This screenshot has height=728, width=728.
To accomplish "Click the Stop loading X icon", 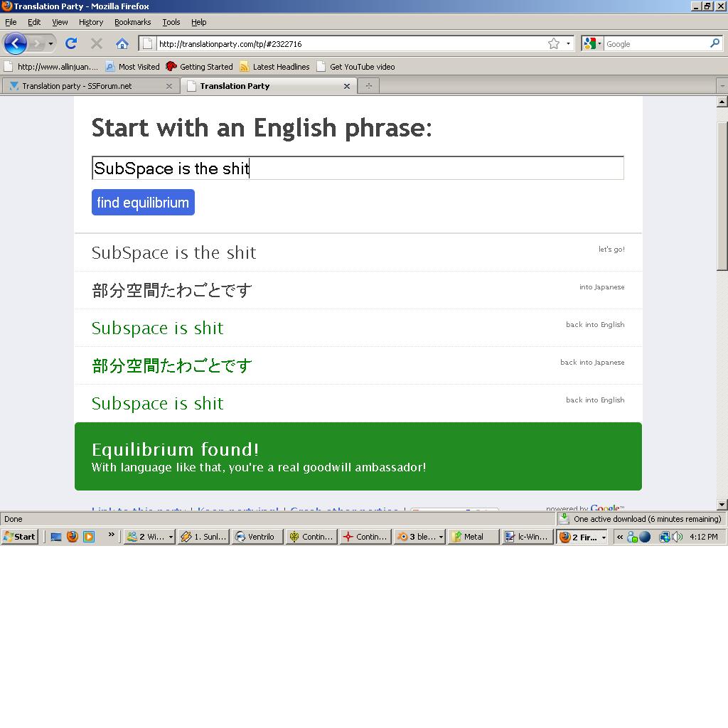I will pyautogui.click(x=97, y=43).
